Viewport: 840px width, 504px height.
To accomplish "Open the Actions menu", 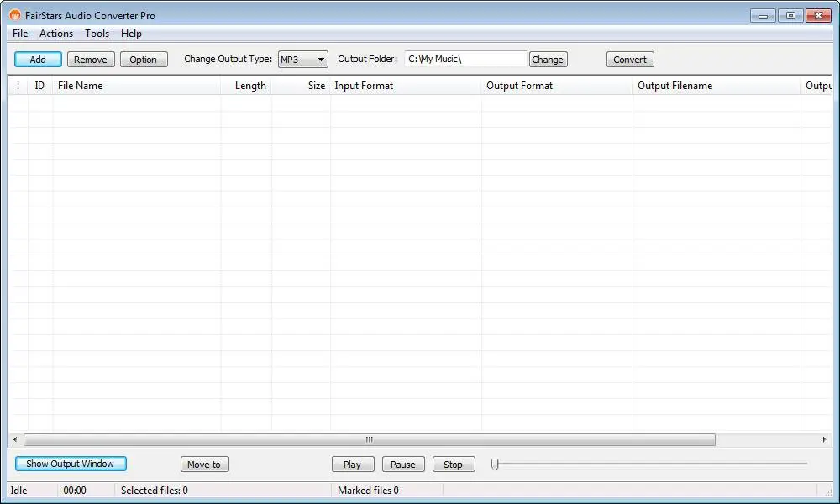I will [x=56, y=34].
